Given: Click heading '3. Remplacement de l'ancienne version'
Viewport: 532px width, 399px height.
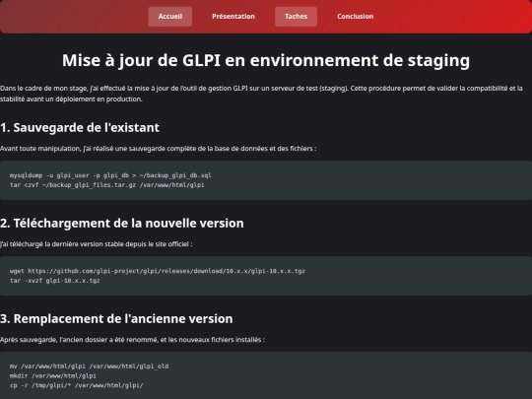Looking at the screenshot, I should coord(116,319).
